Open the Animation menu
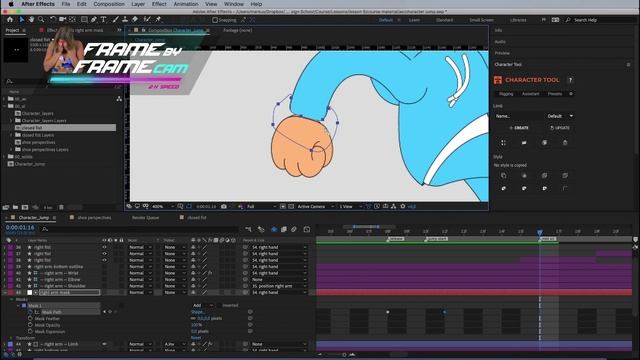The image size is (640, 360). click(x=186, y=4)
